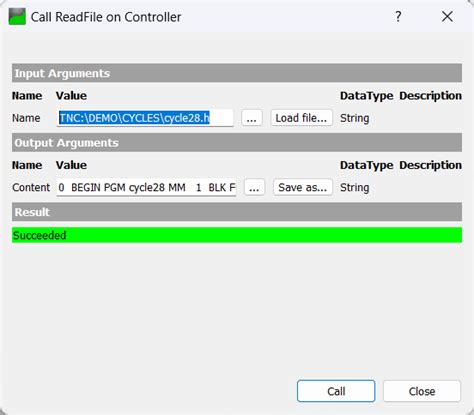
Task: Close the Call ReadFile dialog with X
Action: tap(447, 16)
